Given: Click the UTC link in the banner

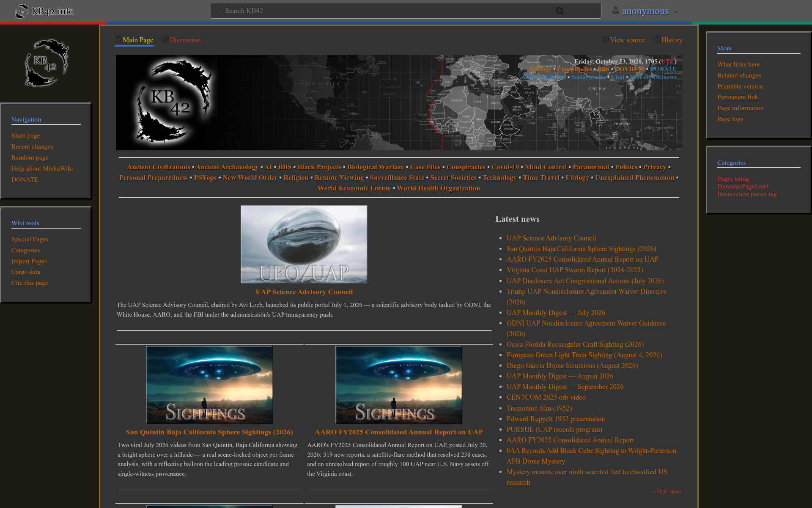Looking at the screenshot, I should point(667,62).
